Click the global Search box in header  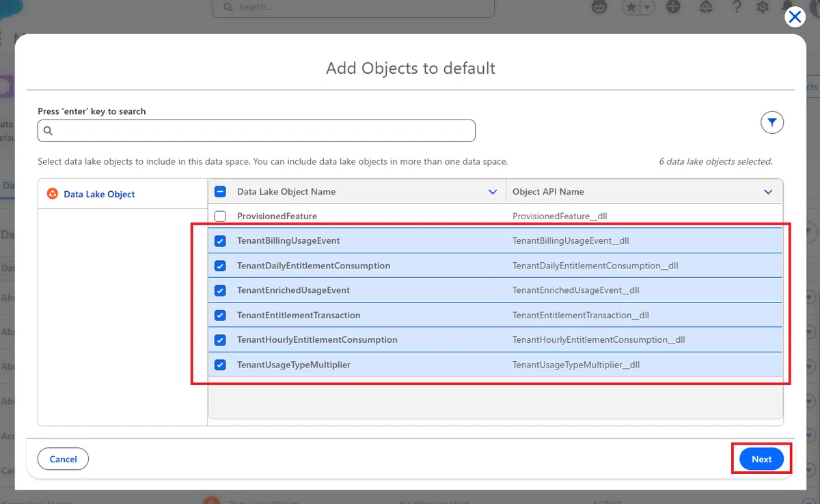tap(353, 7)
